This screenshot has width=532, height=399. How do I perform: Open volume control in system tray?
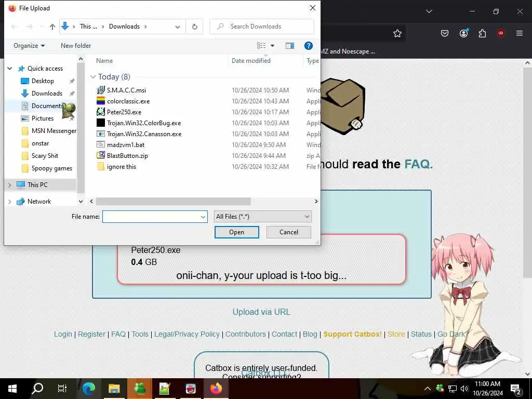[464, 389]
